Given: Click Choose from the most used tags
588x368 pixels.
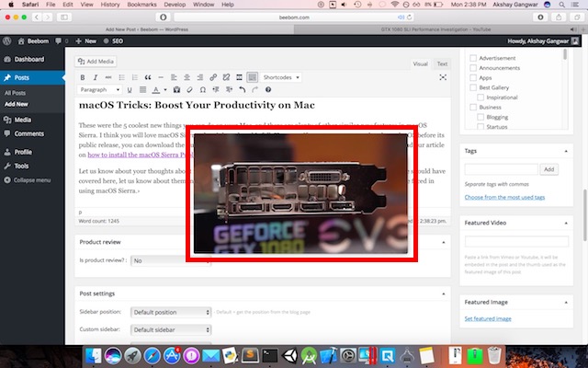Looking at the screenshot, I should pyautogui.click(x=504, y=197).
